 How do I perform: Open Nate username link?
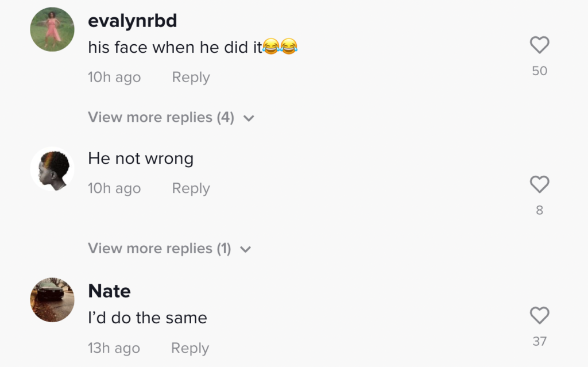(110, 291)
